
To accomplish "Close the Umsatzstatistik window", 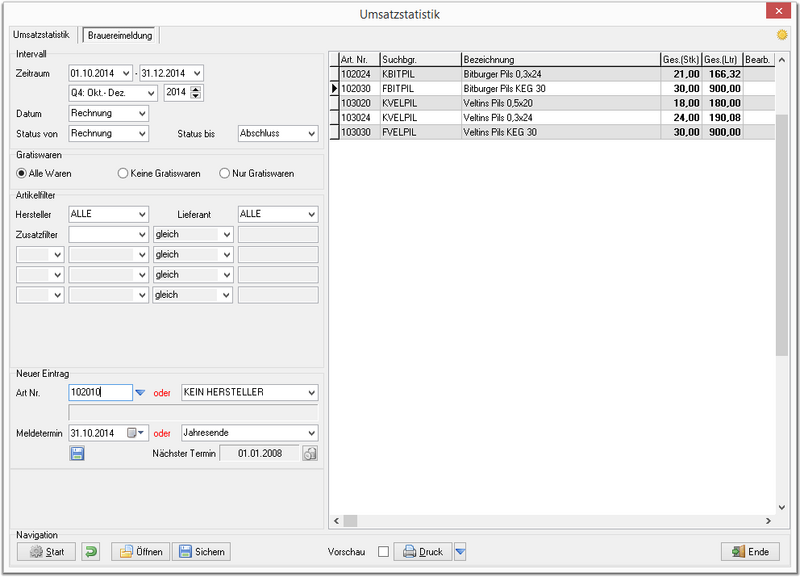I will tap(778, 11).
